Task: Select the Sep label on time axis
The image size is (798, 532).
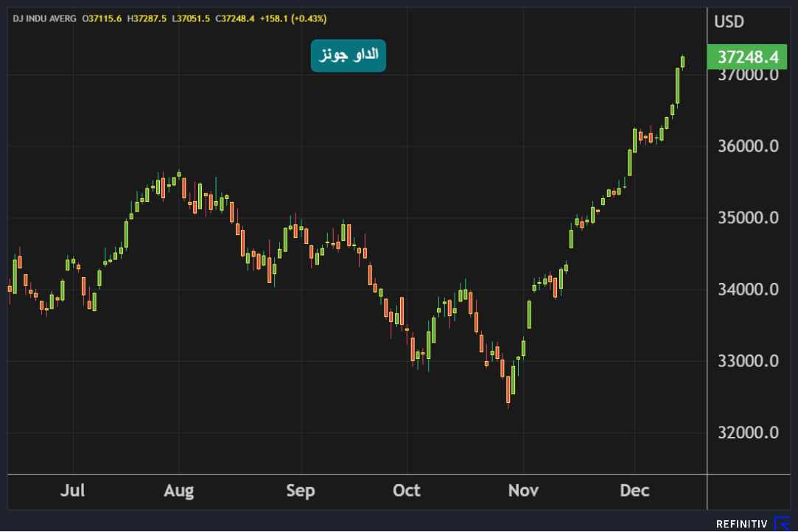Action: click(x=301, y=491)
